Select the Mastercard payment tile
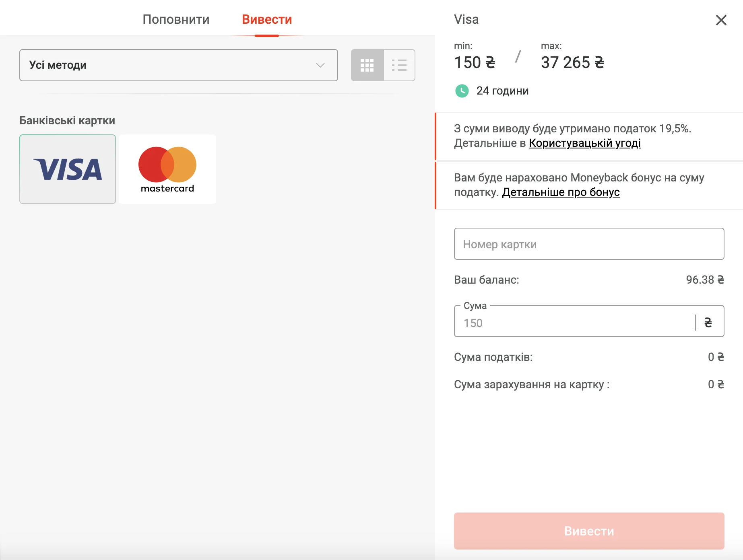 pyautogui.click(x=167, y=169)
